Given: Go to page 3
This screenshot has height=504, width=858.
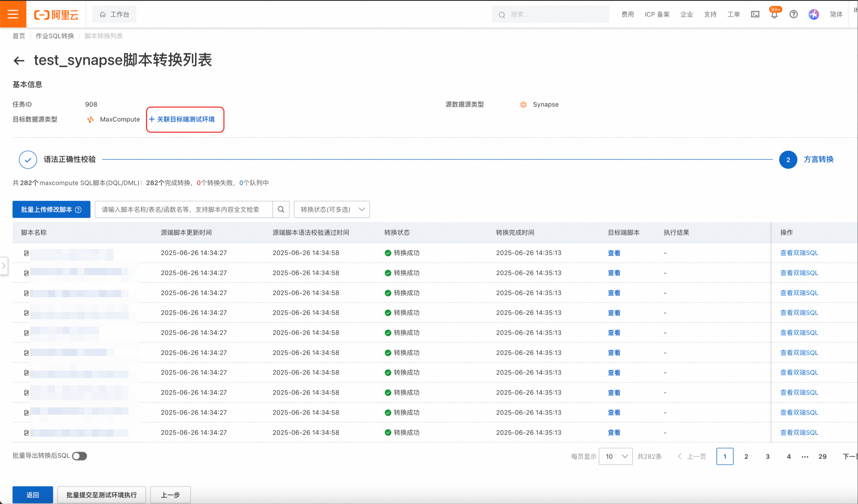Looking at the screenshot, I should [x=767, y=456].
